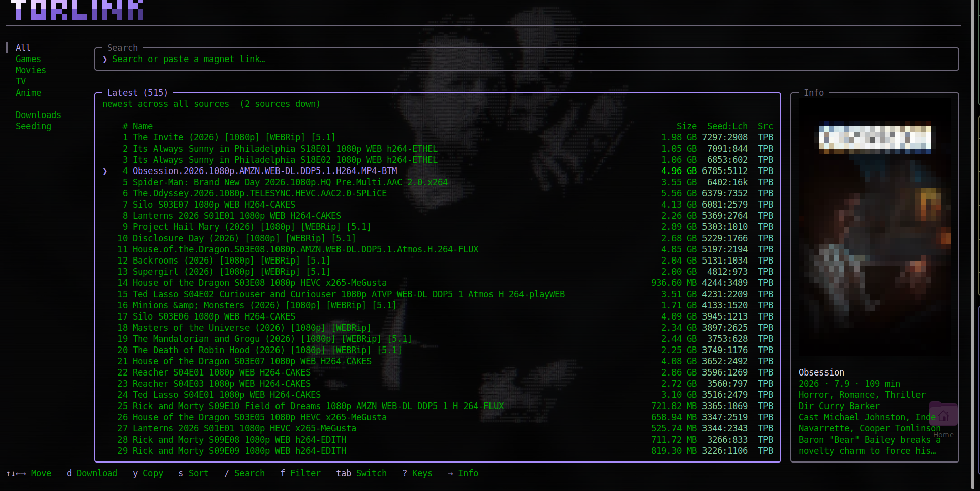Select Lanterns S01E01 H264-CAKES row

(438, 216)
